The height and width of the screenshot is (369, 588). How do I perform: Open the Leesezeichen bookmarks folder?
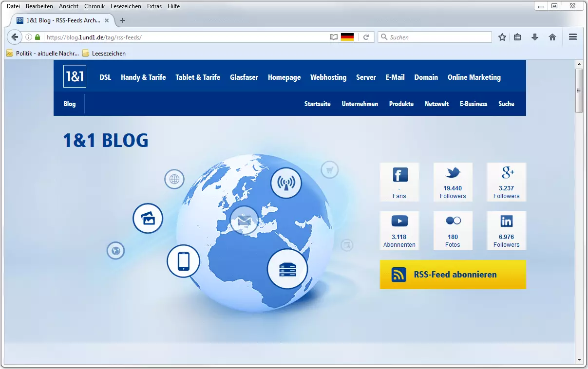[104, 53]
